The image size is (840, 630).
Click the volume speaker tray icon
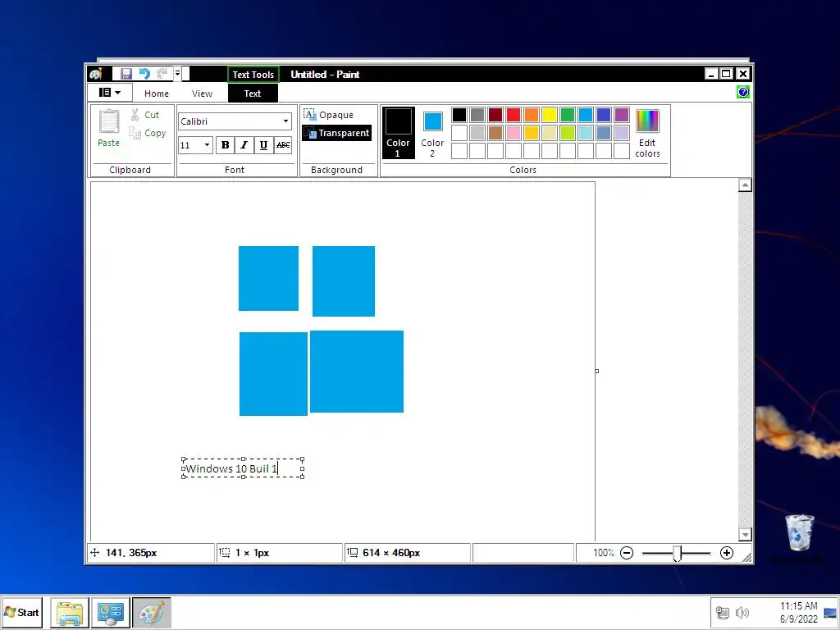(742, 612)
